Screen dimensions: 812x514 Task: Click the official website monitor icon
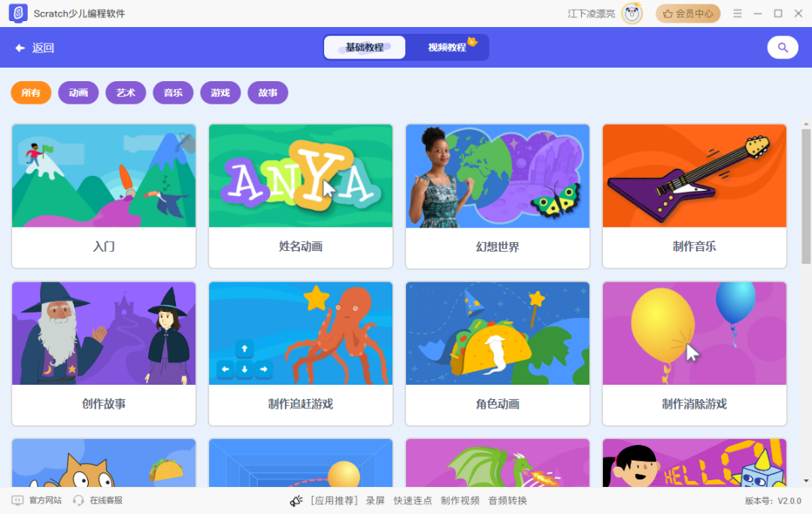pos(17,500)
